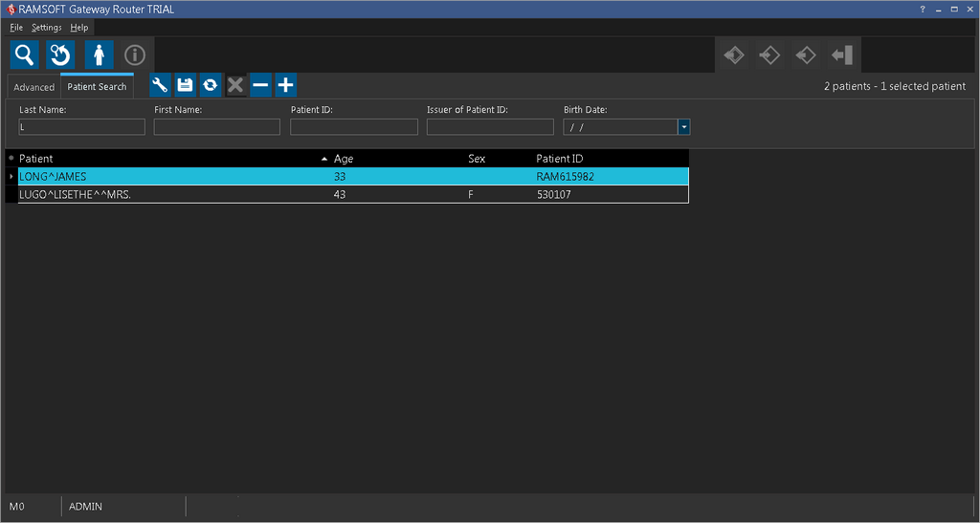Click the Patient ID column header
This screenshot has height=523, width=980.
[560, 159]
